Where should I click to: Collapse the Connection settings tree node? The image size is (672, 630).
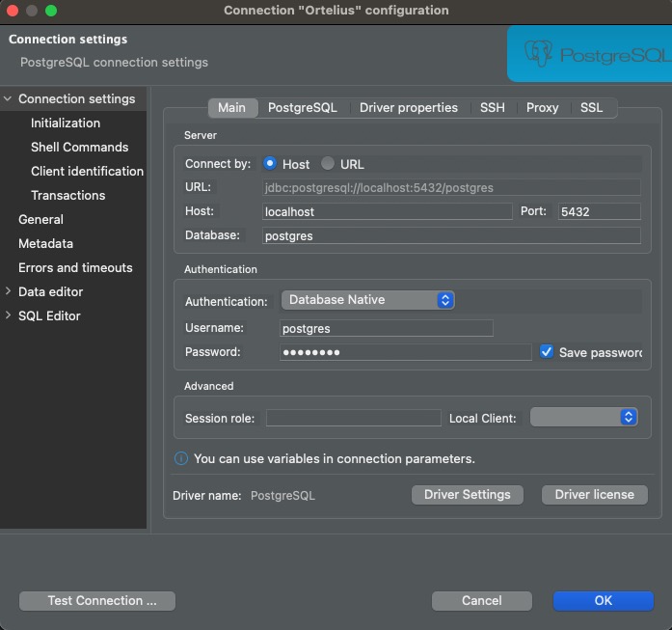coord(8,98)
